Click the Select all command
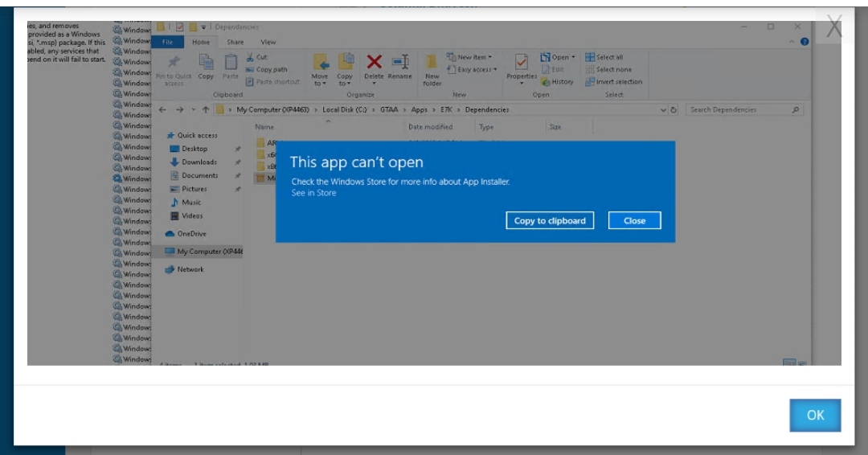This screenshot has width=868, height=455. pyautogui.click(x=604, y=57)
